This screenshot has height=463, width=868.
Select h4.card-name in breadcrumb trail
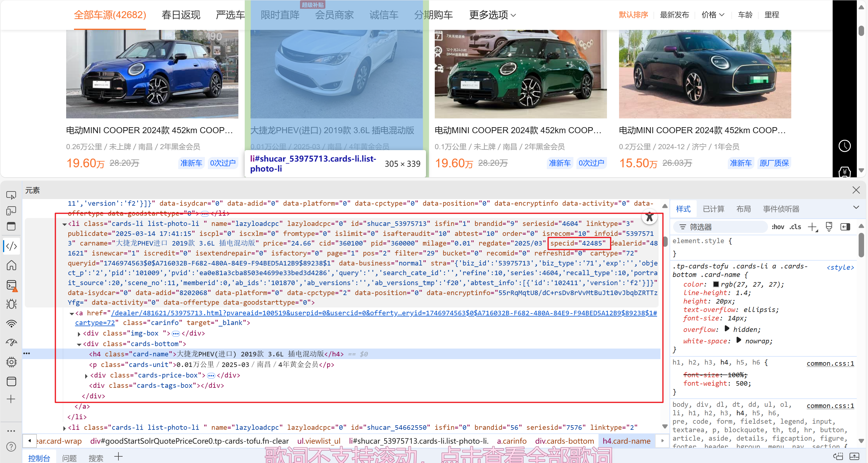point(626,441)
